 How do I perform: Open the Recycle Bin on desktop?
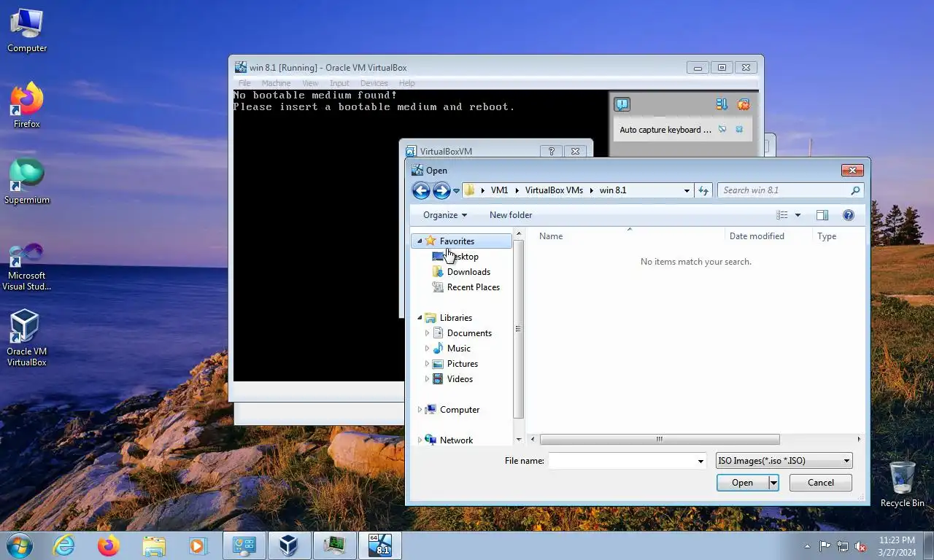903,484
